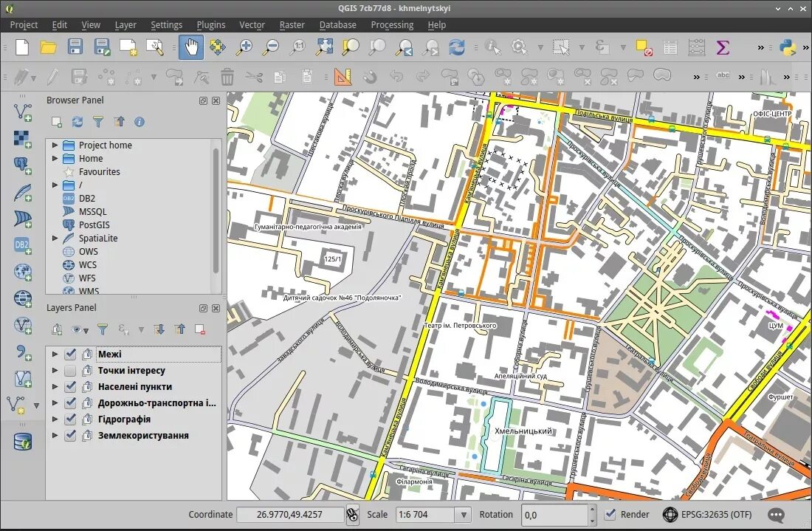This screenshot has width=812, height=531.
Task: Expand the Project home browser item
Action: click(x=55, y=145)
